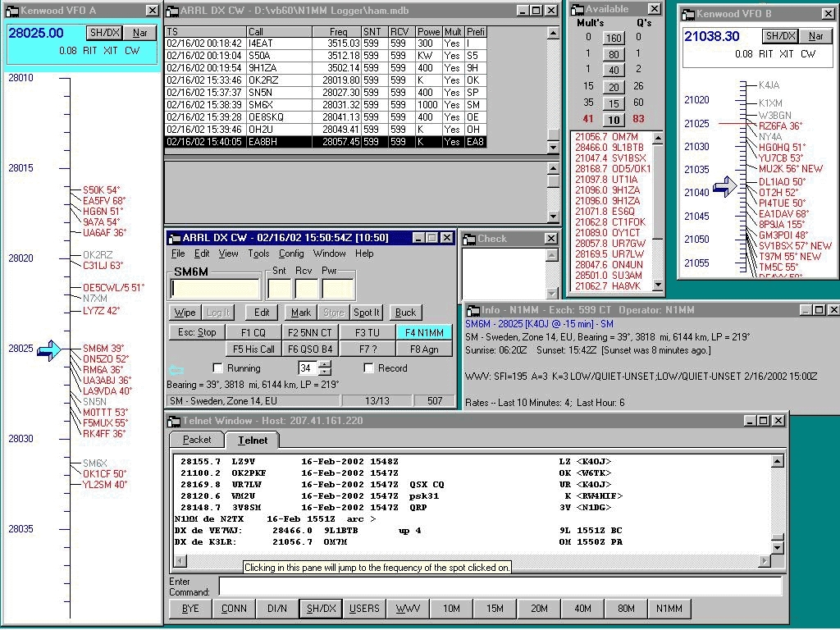The width and height of the screenshot is (840, 630).
Task: Click the Kenwood VFO A title bar icon
Action: point(11,10)
